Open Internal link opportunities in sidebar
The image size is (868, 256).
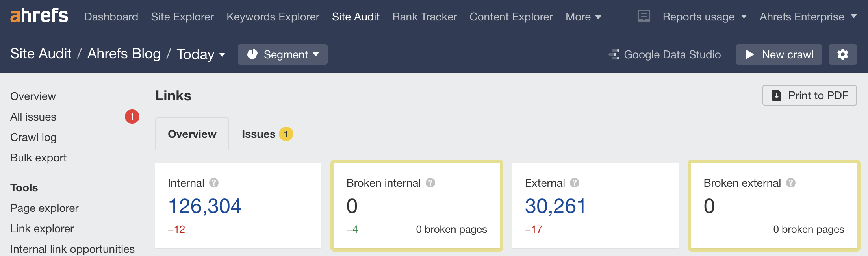point(72,249)
